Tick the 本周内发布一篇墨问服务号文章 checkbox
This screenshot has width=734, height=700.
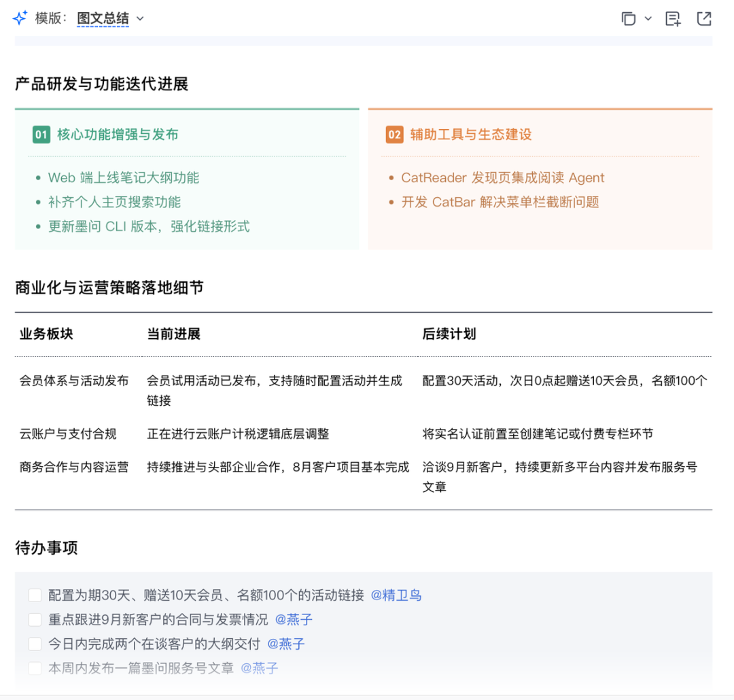pyautogui.click(x=35, y=668)
